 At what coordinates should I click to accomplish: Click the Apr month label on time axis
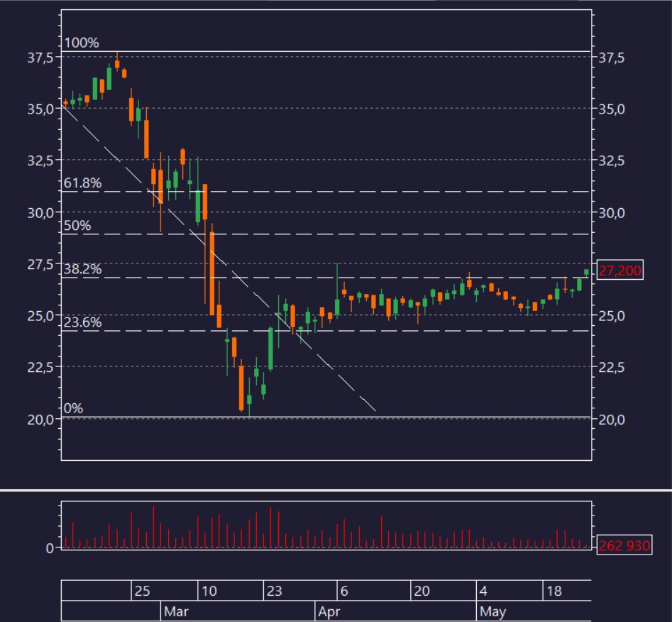click(x=329, y=611)
